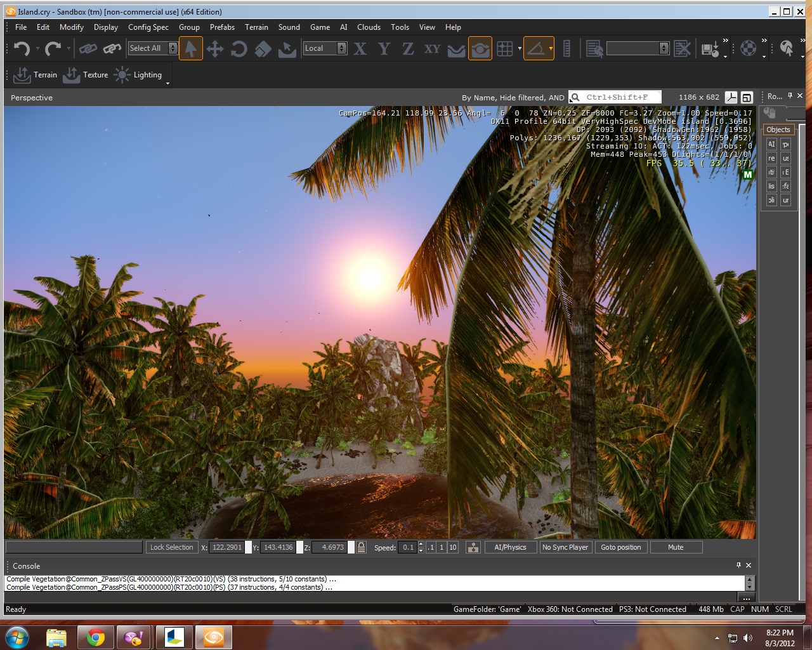
Task: Click the Speed value stepper arrows
Action: [x=421, y=547]
